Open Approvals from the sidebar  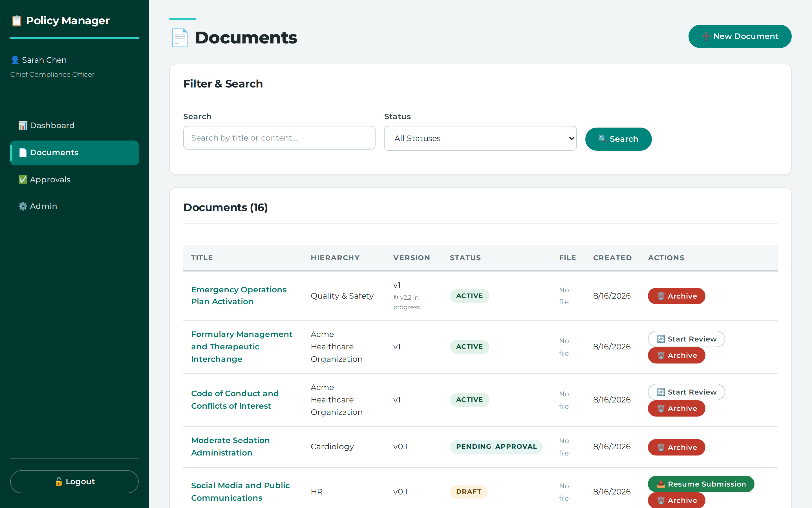[74, 179]
